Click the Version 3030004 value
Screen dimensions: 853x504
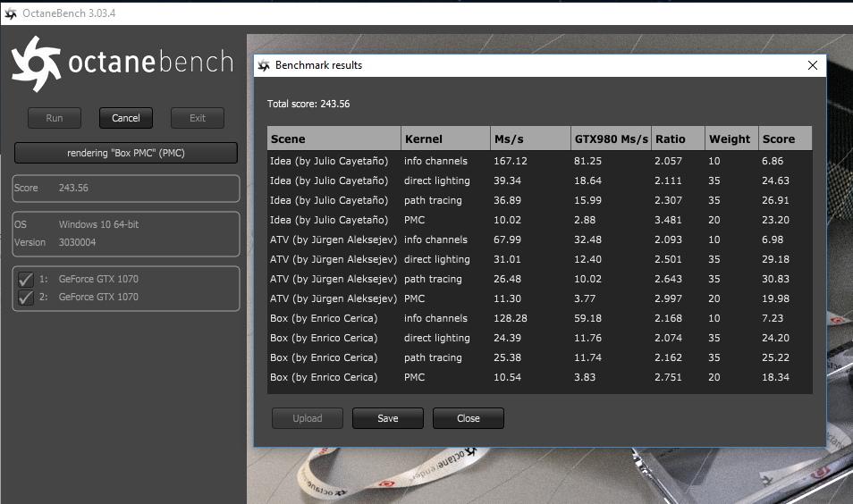coord(77,242)
